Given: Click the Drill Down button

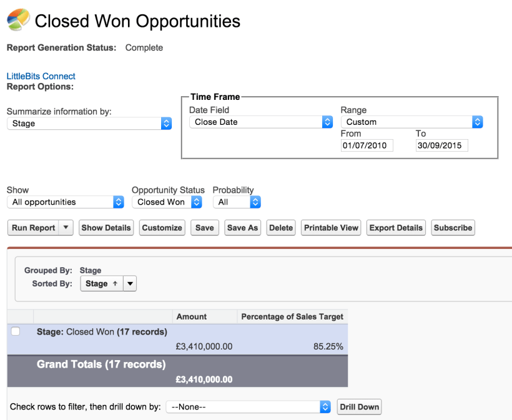Looking at the screenshot, I should pos(359,407).
